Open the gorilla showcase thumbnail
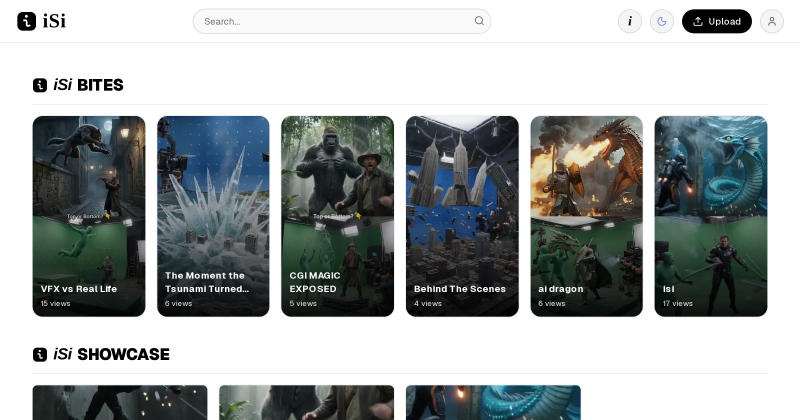This screenshot has height=420, width=800. click(x=307, y=403)
